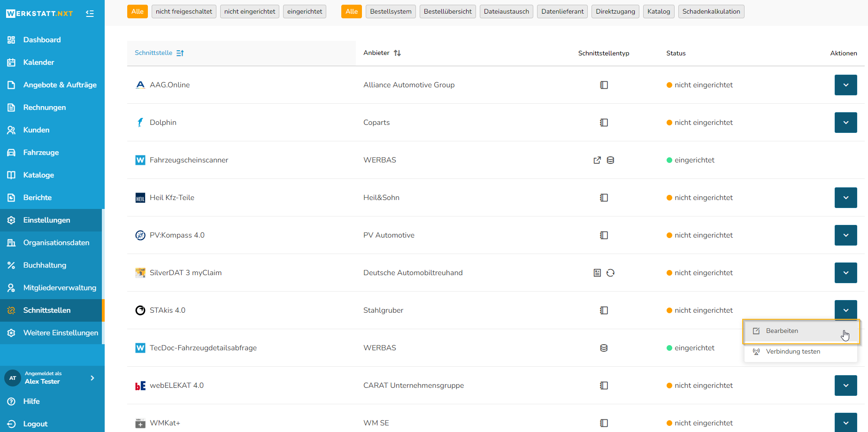Expand the Alex Tester user menu

click(92, 378)
